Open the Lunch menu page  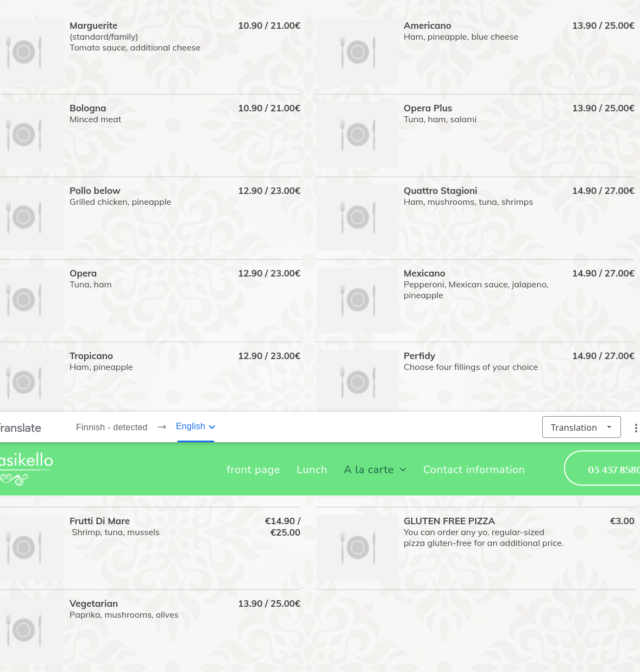312,469
